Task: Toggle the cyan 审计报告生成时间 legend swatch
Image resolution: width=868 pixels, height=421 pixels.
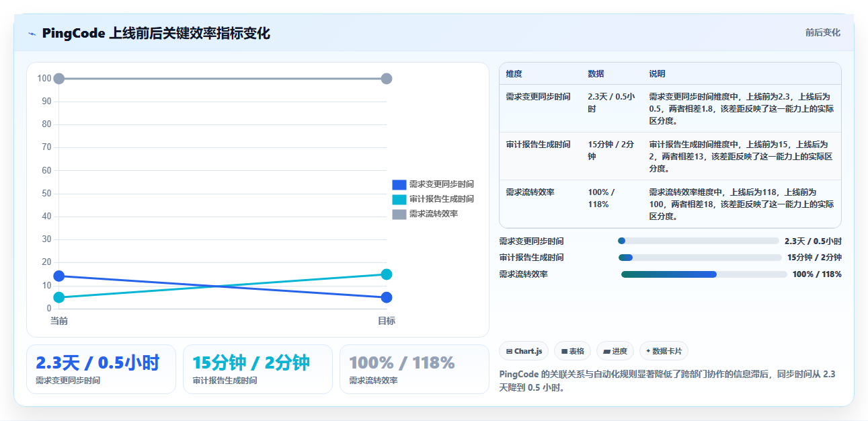Action: [399, 199]
